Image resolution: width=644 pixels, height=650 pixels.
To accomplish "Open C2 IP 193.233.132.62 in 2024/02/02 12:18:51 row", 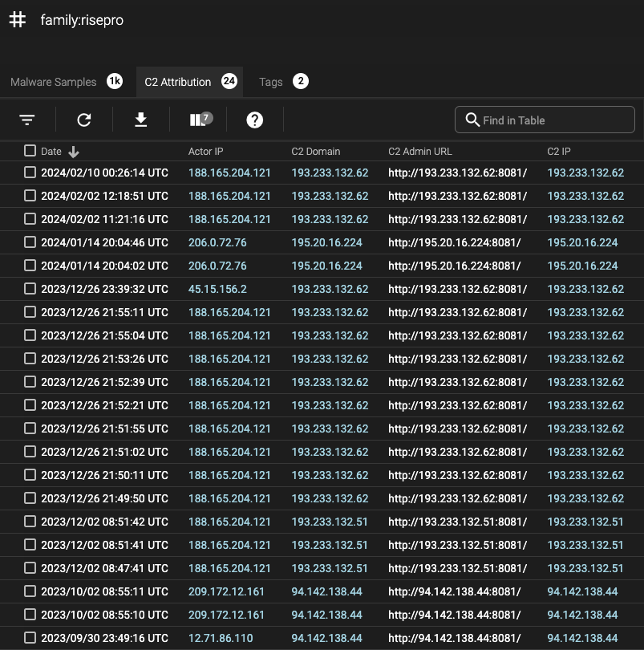I will (585, 196).
